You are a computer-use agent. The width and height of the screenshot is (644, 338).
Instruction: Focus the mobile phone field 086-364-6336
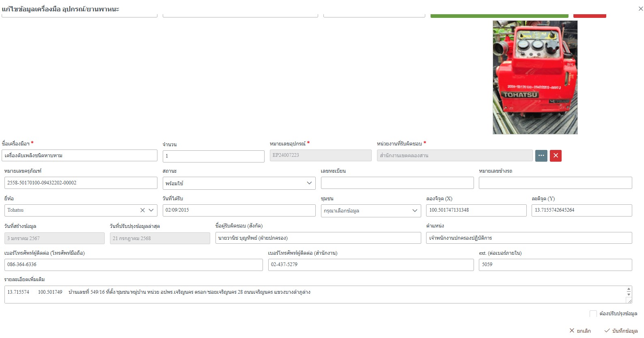pyautogui.click(x=134, y=264)
